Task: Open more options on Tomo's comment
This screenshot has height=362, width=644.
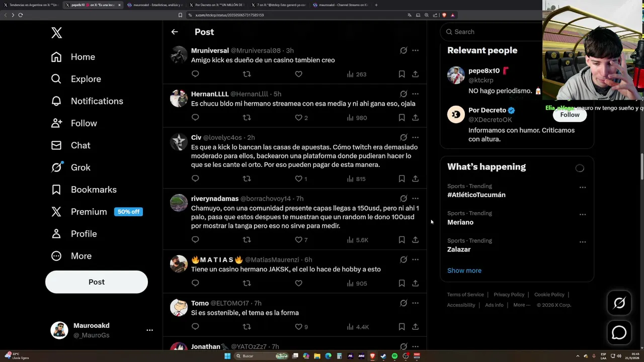Action: click(415, 303)
